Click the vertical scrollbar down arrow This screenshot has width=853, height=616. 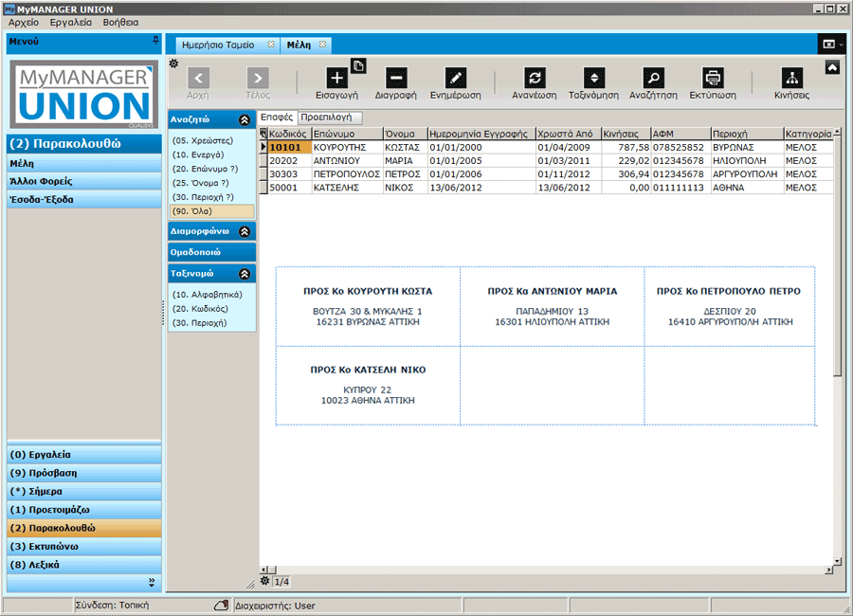coord(837,561)
